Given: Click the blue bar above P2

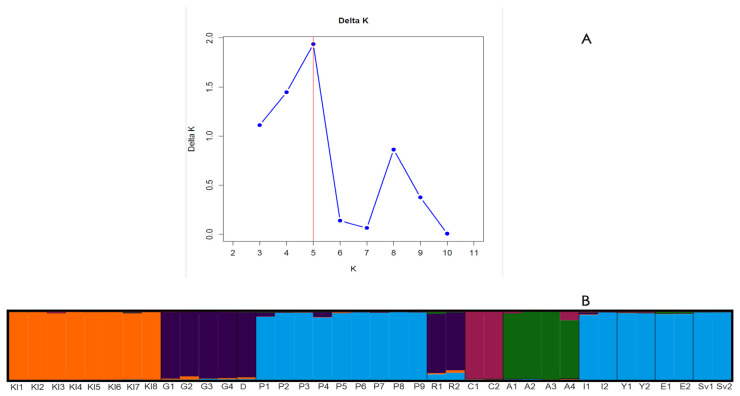Looking at the screenshot, I should click(284, 346).
